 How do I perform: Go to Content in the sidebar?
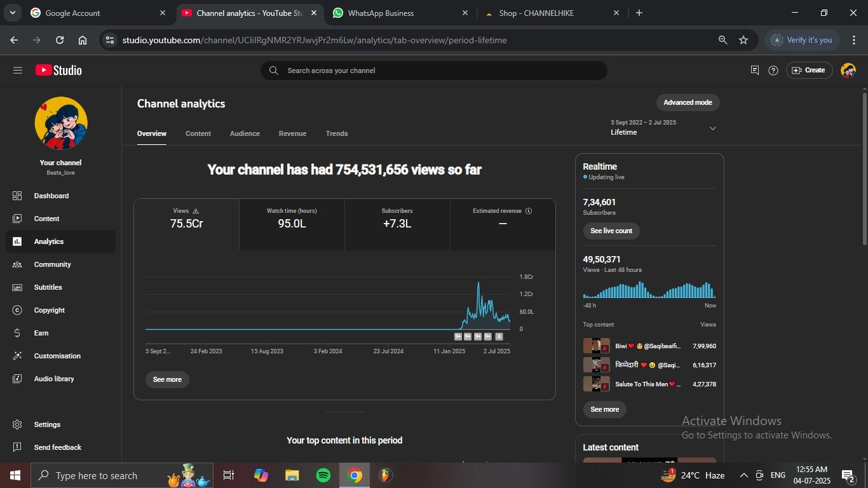pyautogui.click(x=60, y=219)
